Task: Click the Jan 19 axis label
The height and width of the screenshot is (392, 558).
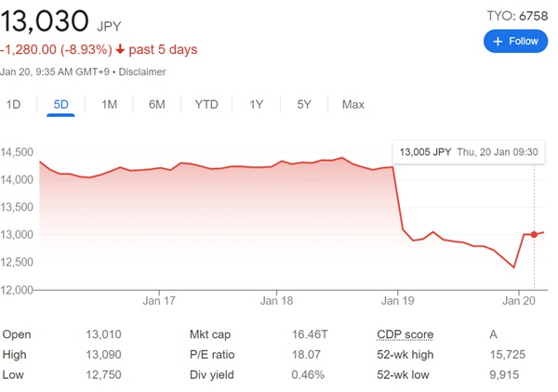Action: (x=397, y=301)
